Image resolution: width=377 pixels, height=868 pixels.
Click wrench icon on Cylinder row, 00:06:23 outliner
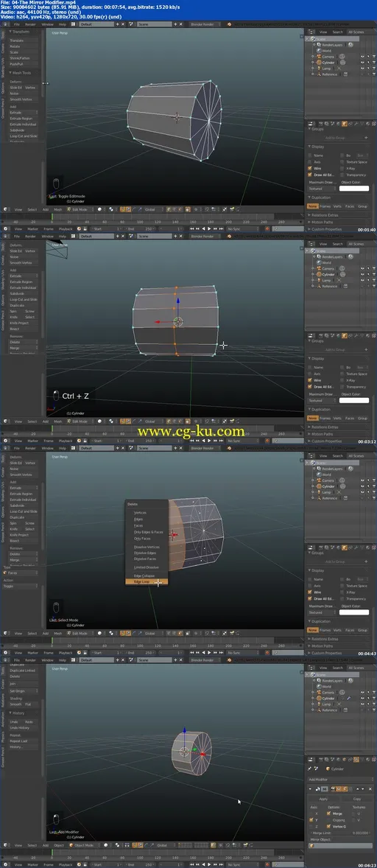pos(349,698)
